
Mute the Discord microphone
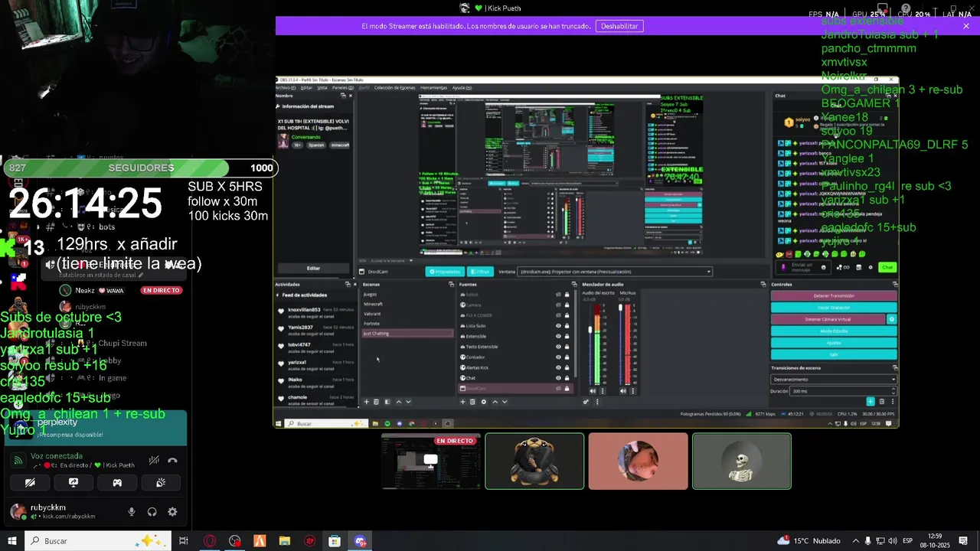pyautogui.click(x=132, y=512)
